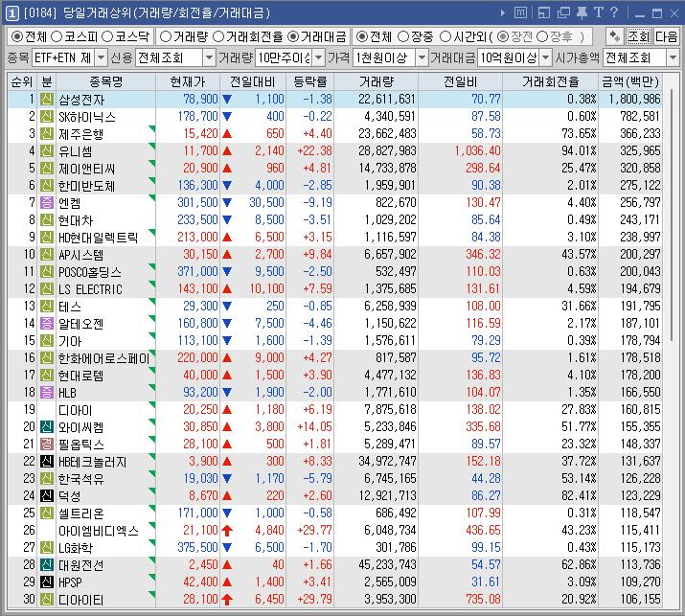Viewport: 685px width, 616px height.
Task: Open help with the question mark icon
Action: point(614,12)
